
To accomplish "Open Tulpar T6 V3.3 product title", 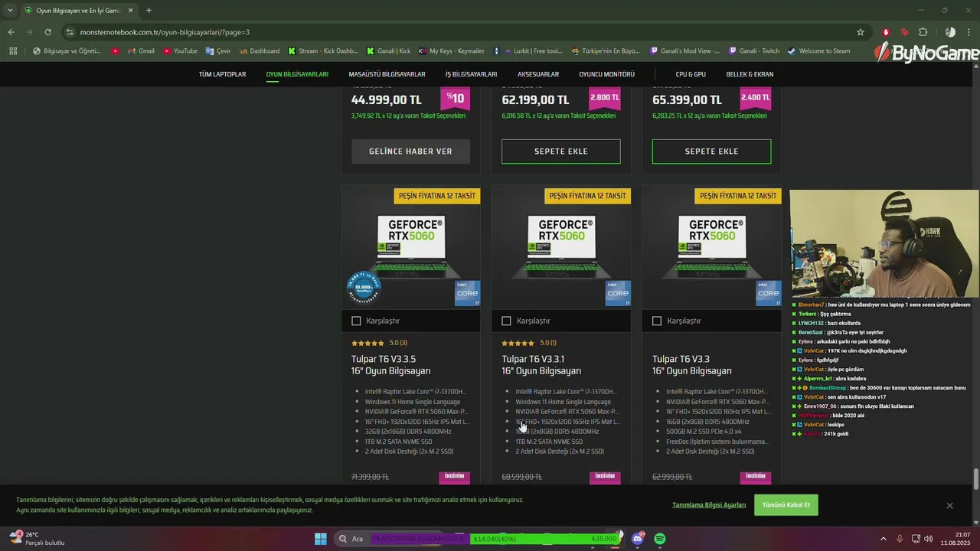I will (691, 364).
